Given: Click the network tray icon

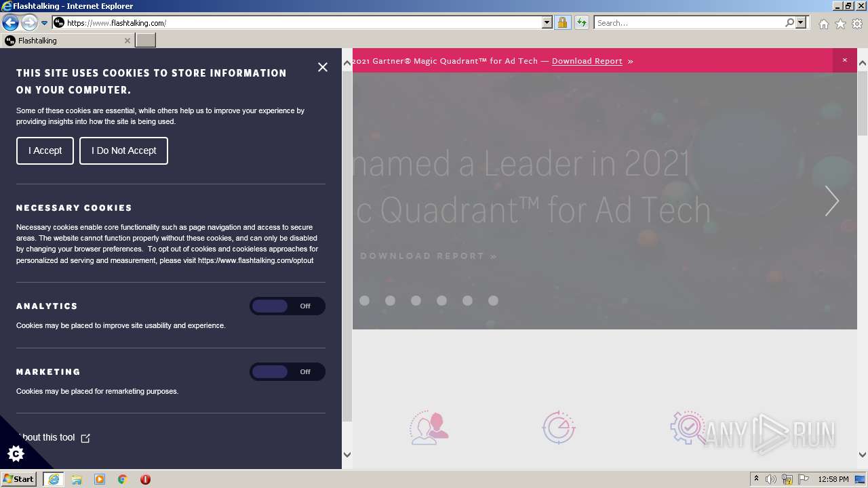Looking at the screenshot, I should pos(787,479).
